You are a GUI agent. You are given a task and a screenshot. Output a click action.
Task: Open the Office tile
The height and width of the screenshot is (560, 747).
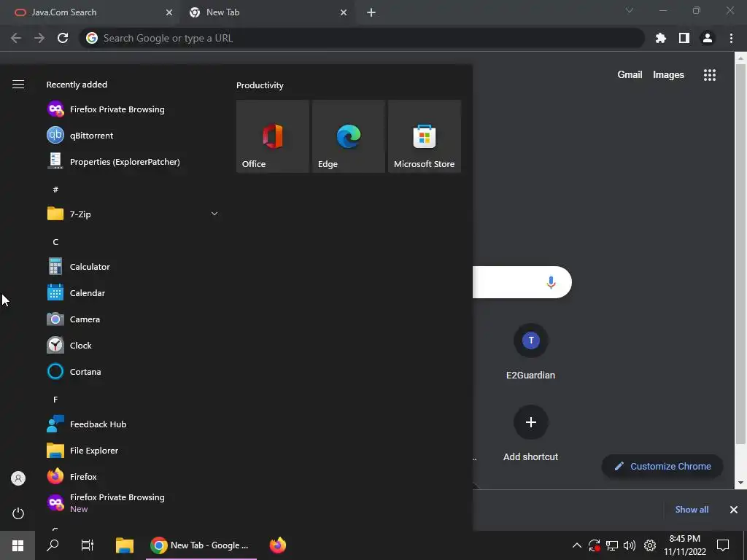tap(273, 136)
